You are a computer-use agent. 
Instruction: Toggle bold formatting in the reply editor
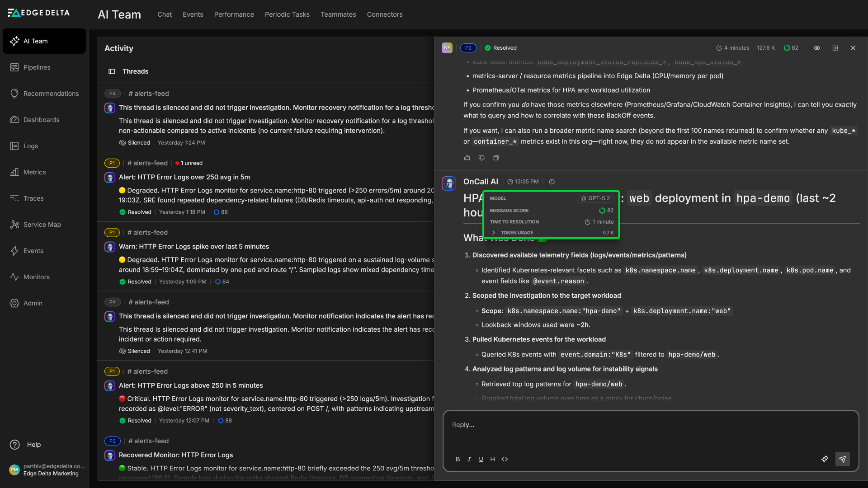(x=458, y=459)
